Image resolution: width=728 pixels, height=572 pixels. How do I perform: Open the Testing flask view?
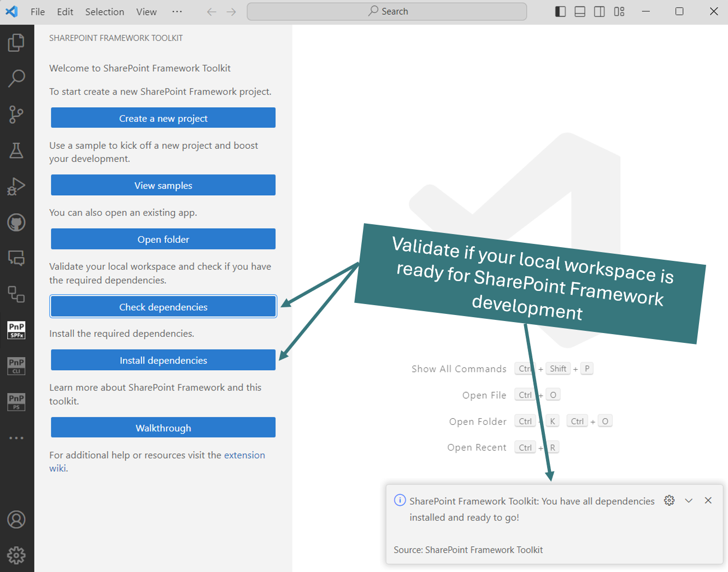(x=16, y=150)
